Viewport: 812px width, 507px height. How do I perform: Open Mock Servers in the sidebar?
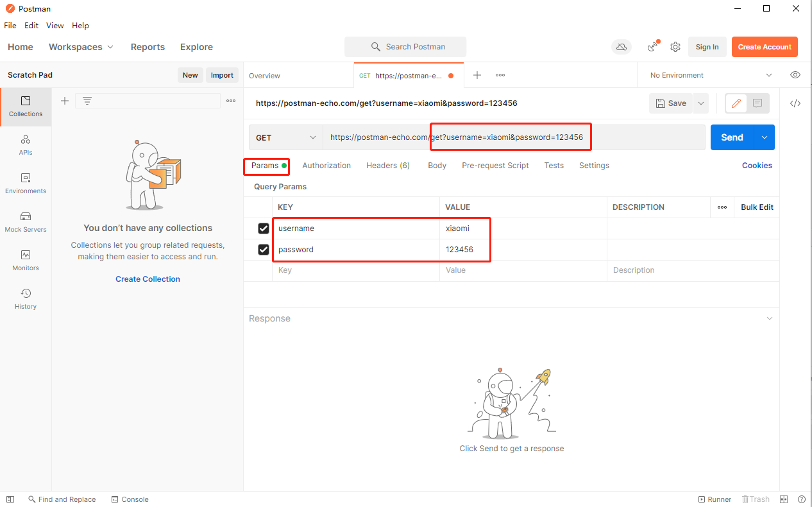[x=26, y=222]
